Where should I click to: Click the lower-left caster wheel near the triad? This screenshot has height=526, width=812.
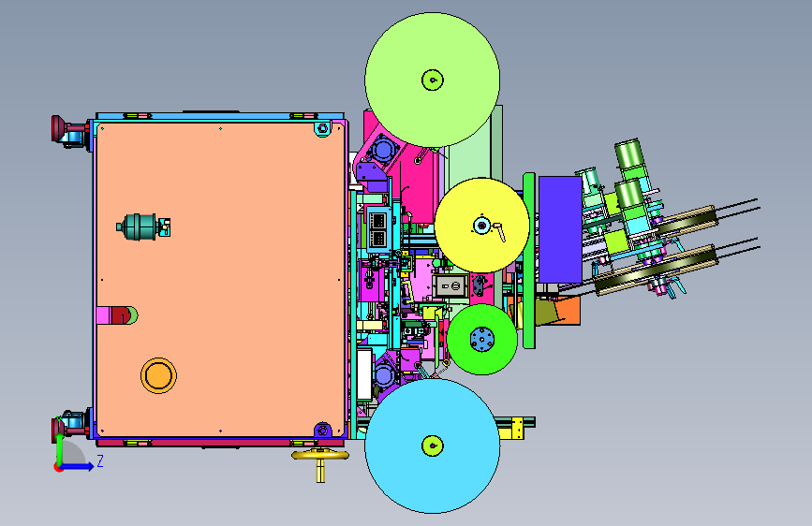[71, 426]
